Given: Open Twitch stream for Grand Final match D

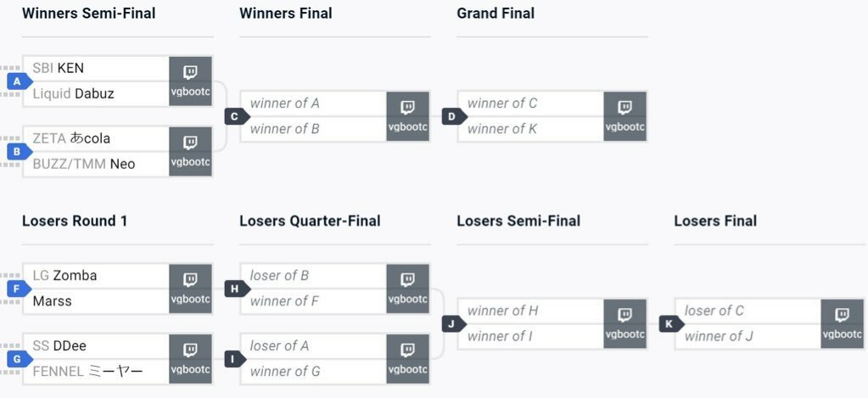Looking at the screenshot, I should pyautogui.click(x=624, y=116).
